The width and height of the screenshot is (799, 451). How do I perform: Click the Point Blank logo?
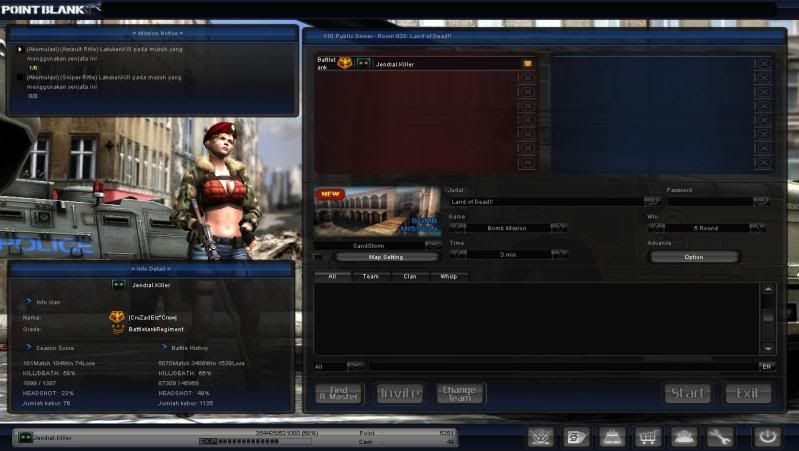pos(50,9)
